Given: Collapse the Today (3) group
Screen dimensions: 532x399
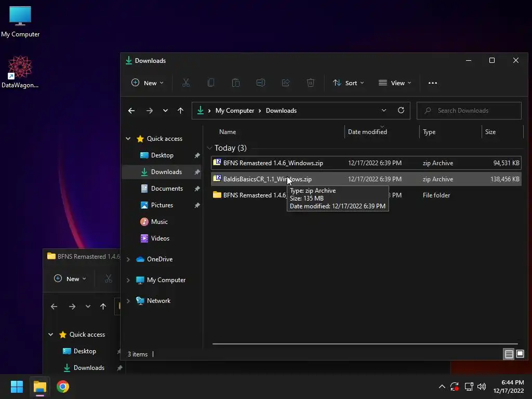Looking at the screenshot, I should [x=209, y=148].
